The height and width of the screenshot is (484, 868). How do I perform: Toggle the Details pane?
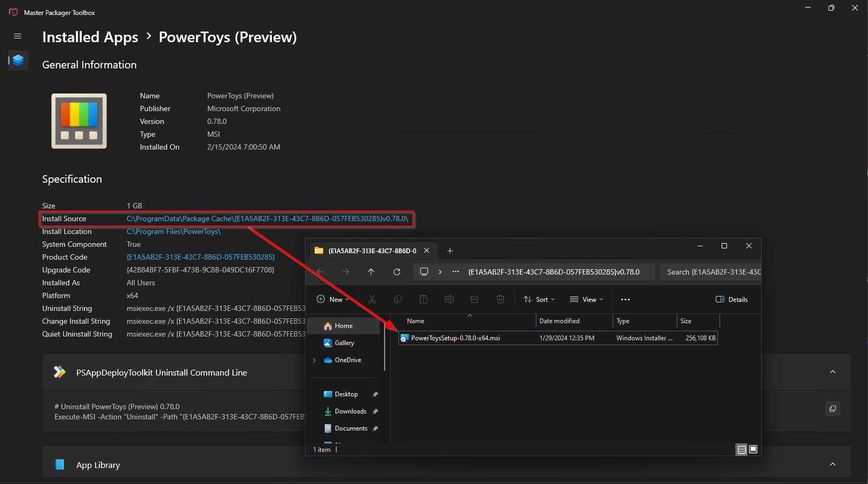[732, 299]
